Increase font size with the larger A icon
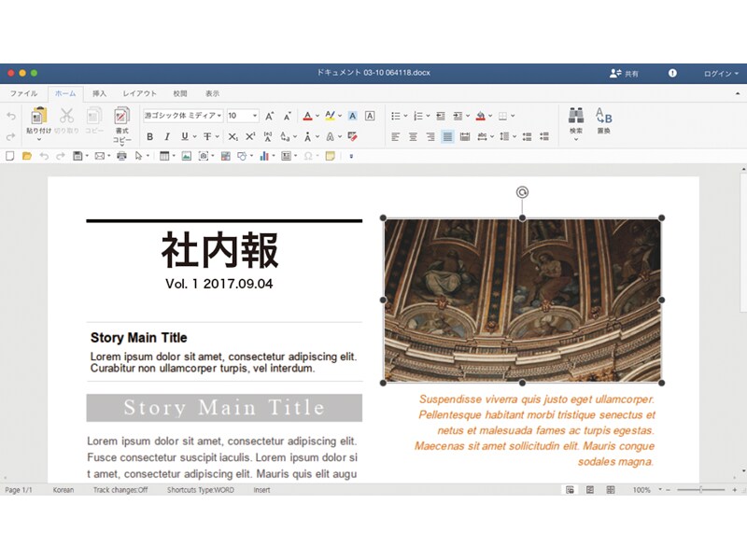The width and height of the screenshot is (747, 560). point(269,116)
